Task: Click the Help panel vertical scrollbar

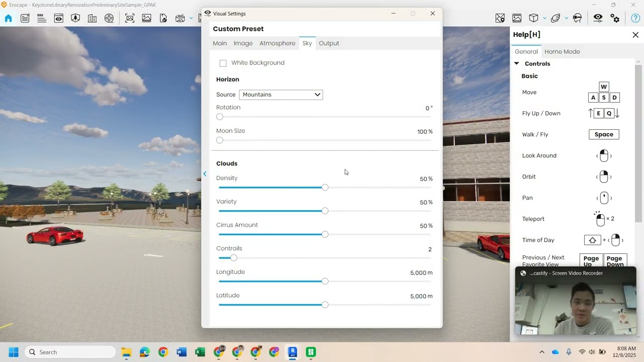Action: click(638, 143)
